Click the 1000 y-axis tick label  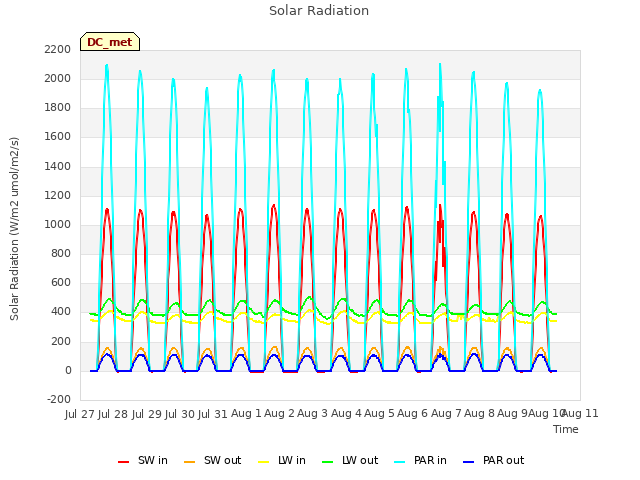(58, 224)
